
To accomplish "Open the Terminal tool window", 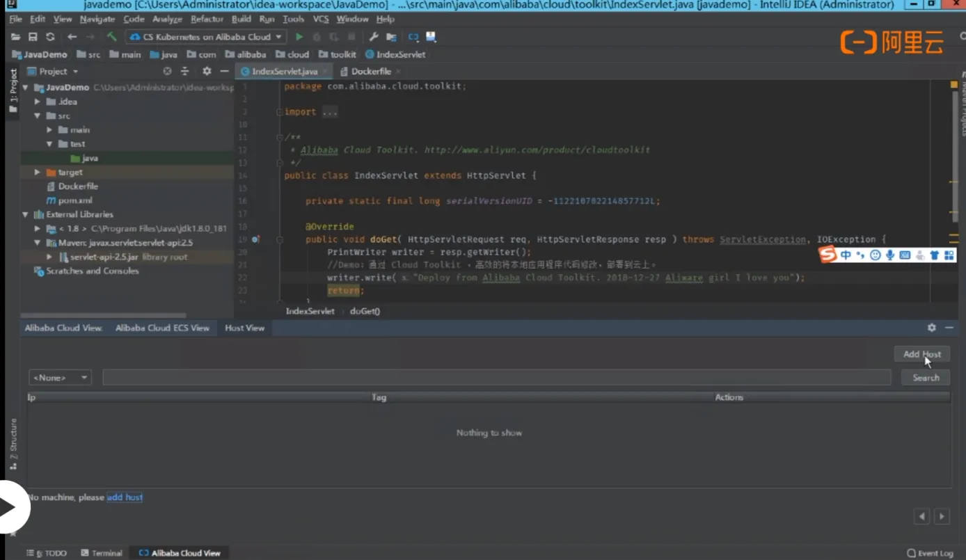I will pyautogui.click(x=102, y=553).
